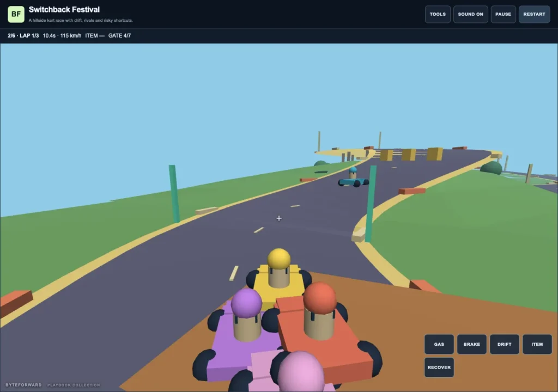
Task: Open the TOOLS menu
Action: pos(438,14)
